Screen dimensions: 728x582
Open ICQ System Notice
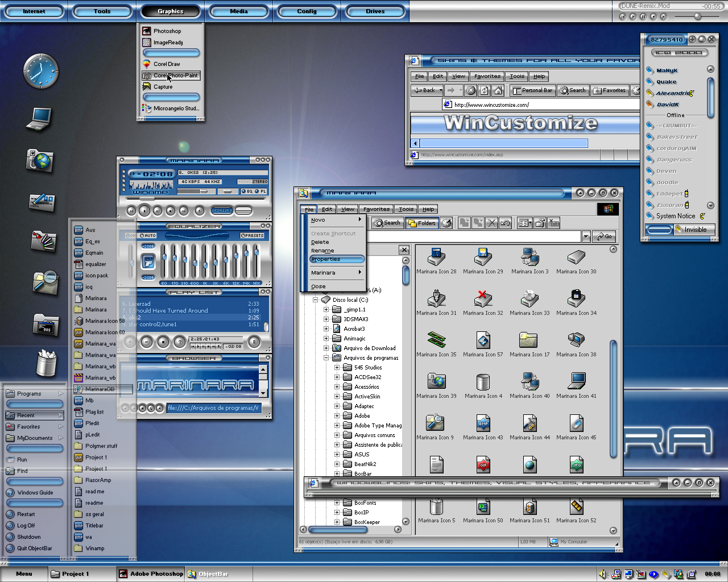(x=676, y=216)
